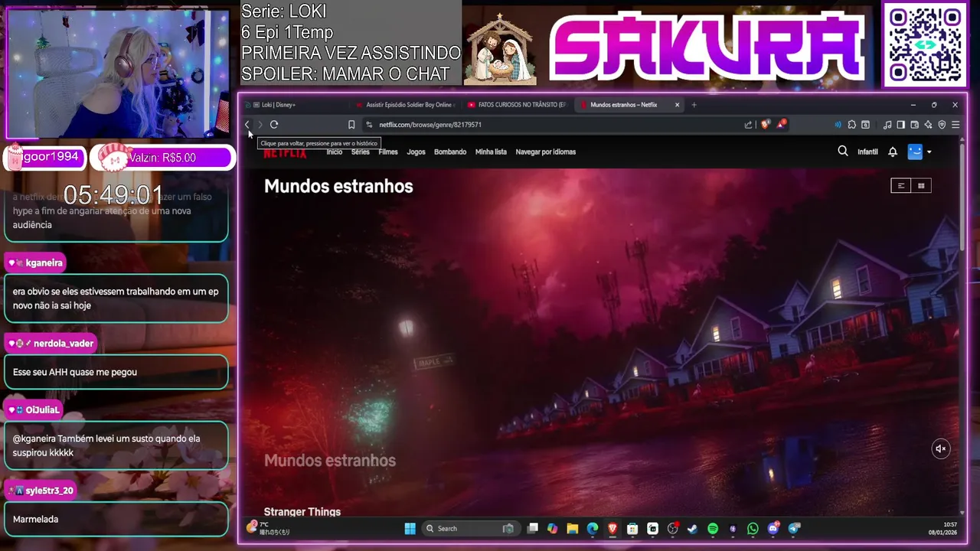Toggle the browser sidebar panel icon
Image resolution: width=980 pixels, height=551 pixels.
(901, 125)
